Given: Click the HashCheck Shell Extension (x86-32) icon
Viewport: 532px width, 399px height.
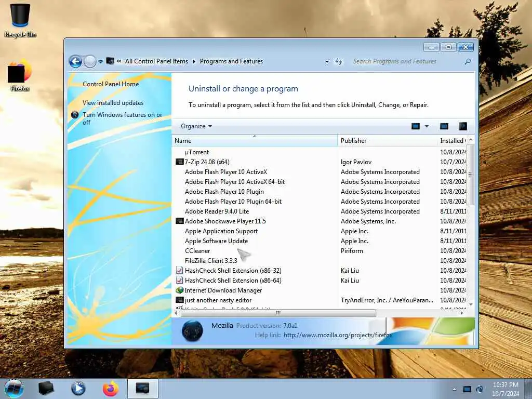Looking at the screenshot, I should [179, 270].
